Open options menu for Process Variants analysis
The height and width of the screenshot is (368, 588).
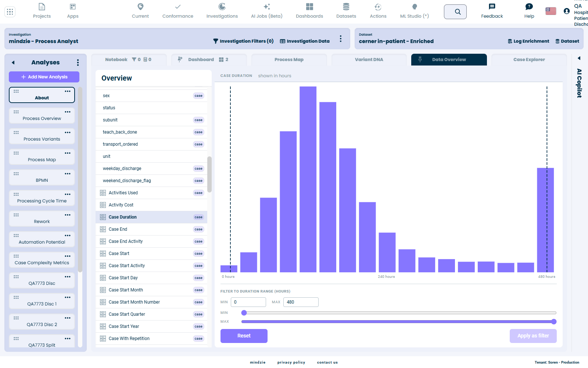point(68,132)
